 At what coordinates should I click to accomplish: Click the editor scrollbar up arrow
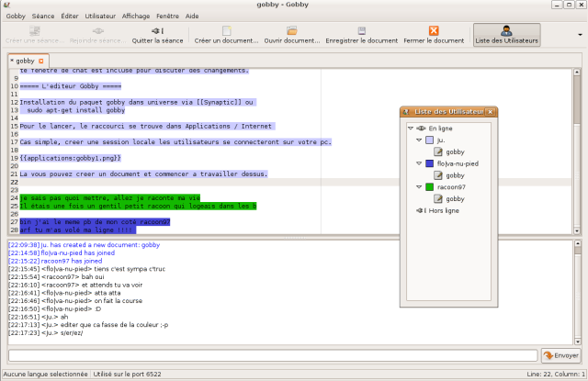[x=577, y=72]
